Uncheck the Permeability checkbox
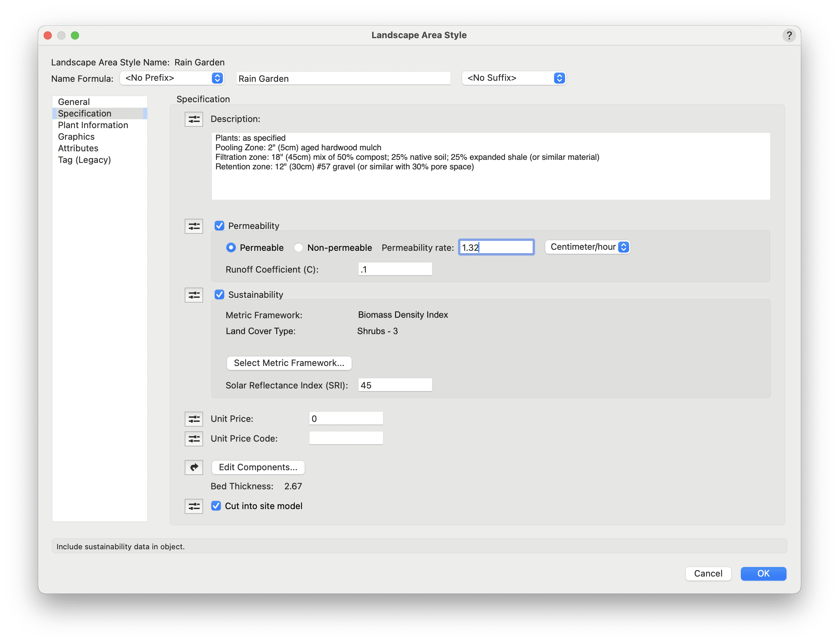Viewport: 839px width, 644px height. point(219,226)
